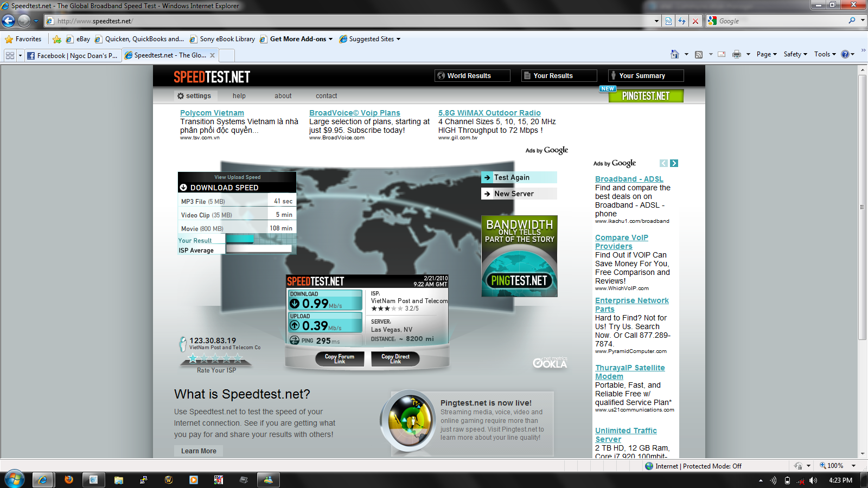Expand the Suggested Sites dropdown

coord(398,39)
